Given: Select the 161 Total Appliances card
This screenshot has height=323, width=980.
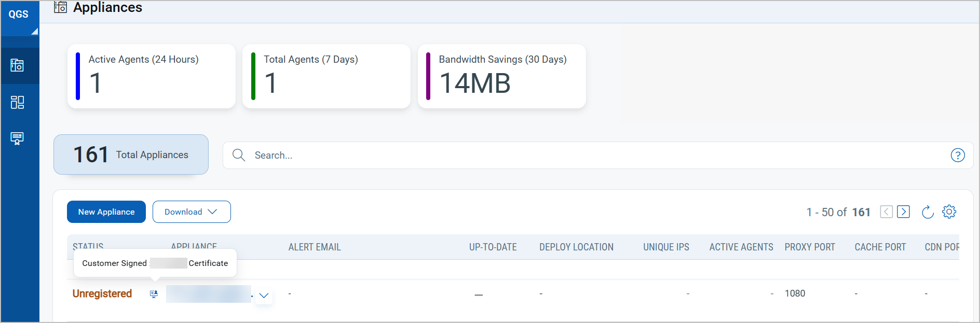Looking at the screenshot, I should click(x=131, y=155).
